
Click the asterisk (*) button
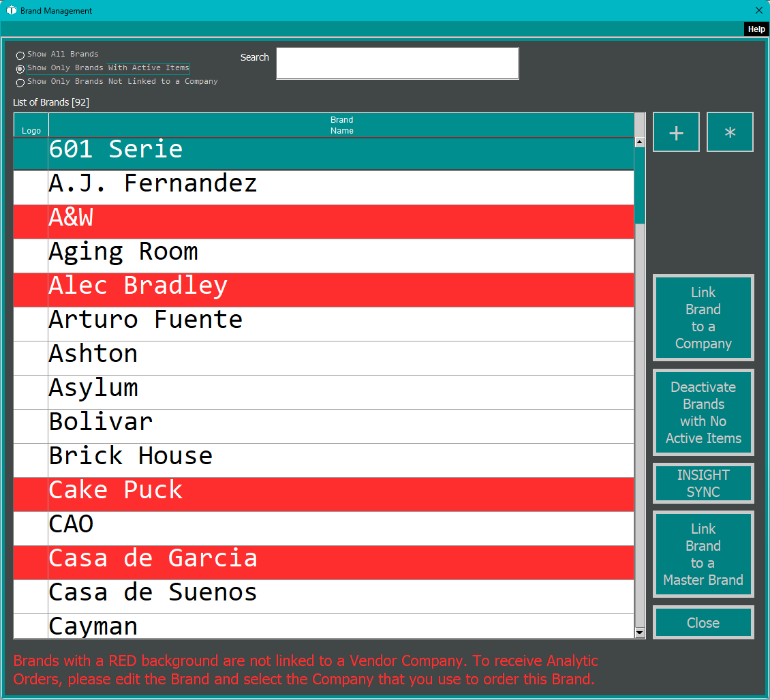pos(730,132)
